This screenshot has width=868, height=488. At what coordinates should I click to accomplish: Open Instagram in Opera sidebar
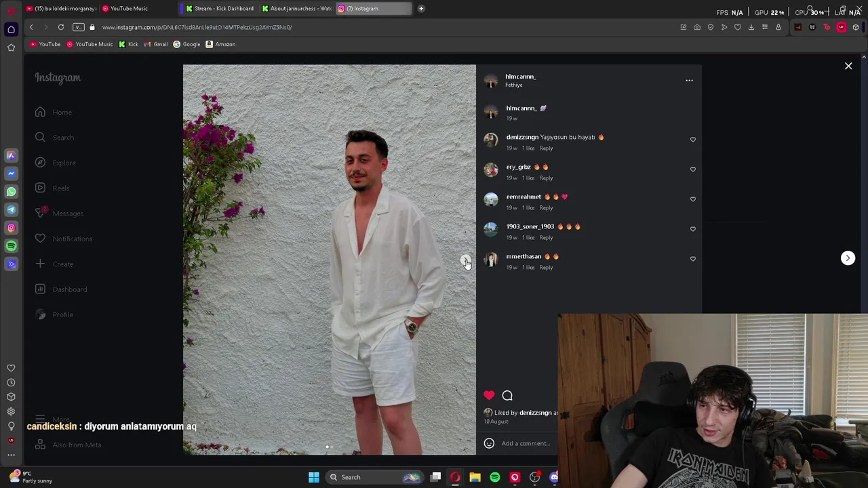pos(11,228)
